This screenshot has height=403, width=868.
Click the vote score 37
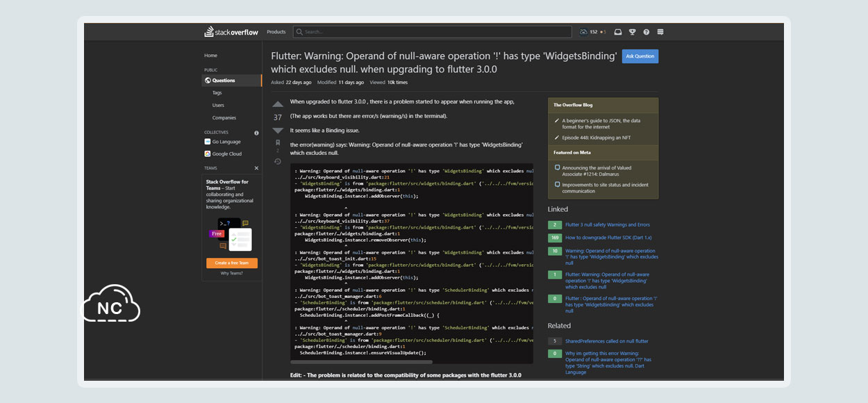(x=278, y=117)
